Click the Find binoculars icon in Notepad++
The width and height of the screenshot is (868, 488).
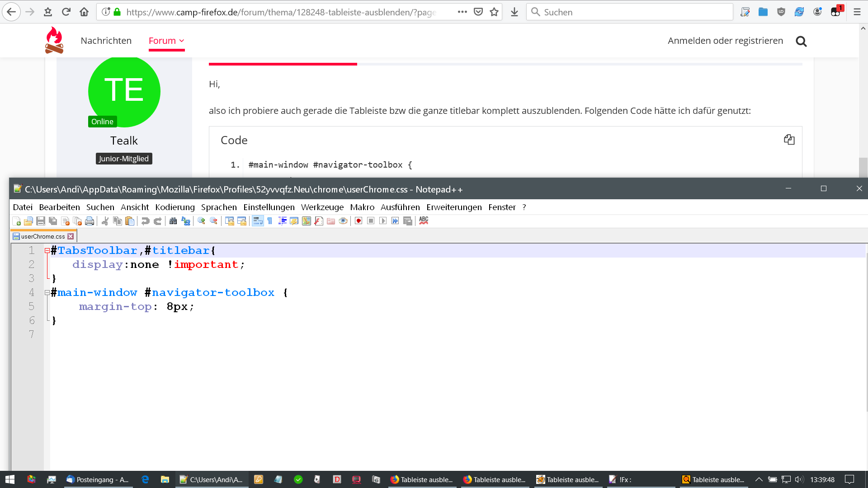pyautogui.click(x=173, y=221)
